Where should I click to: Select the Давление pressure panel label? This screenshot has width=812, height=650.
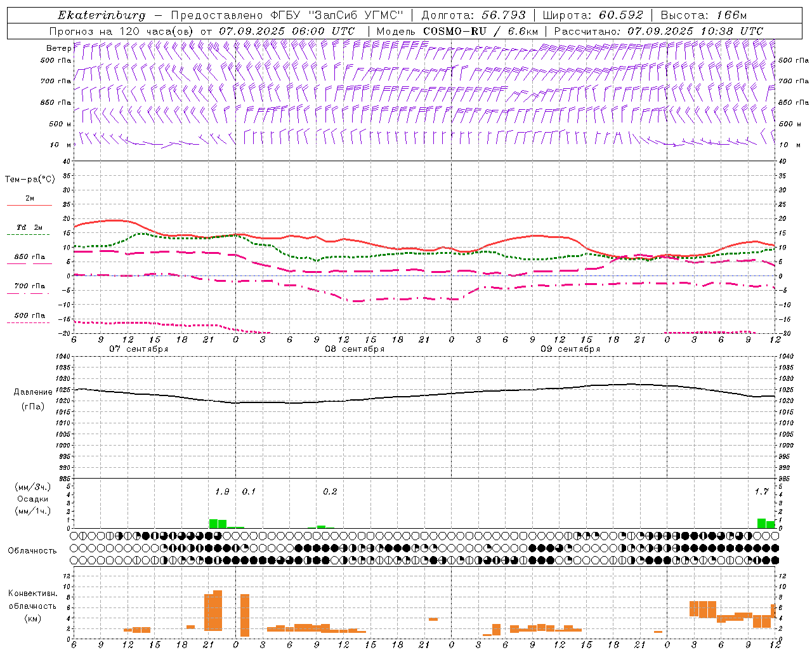point(33,392)
